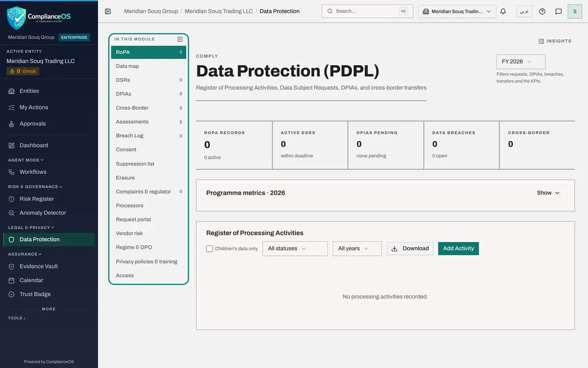Collapse the In This Module panel
The image size is (588, 368).
[180, 39]
